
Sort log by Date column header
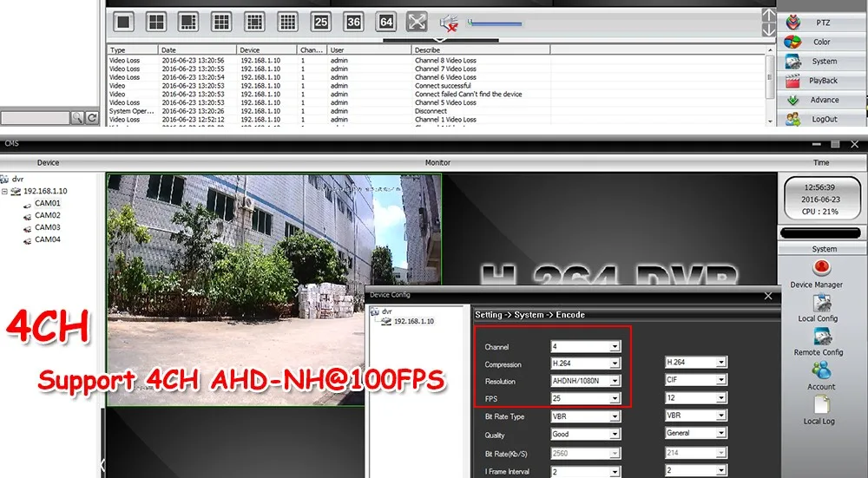pos(197,49)
